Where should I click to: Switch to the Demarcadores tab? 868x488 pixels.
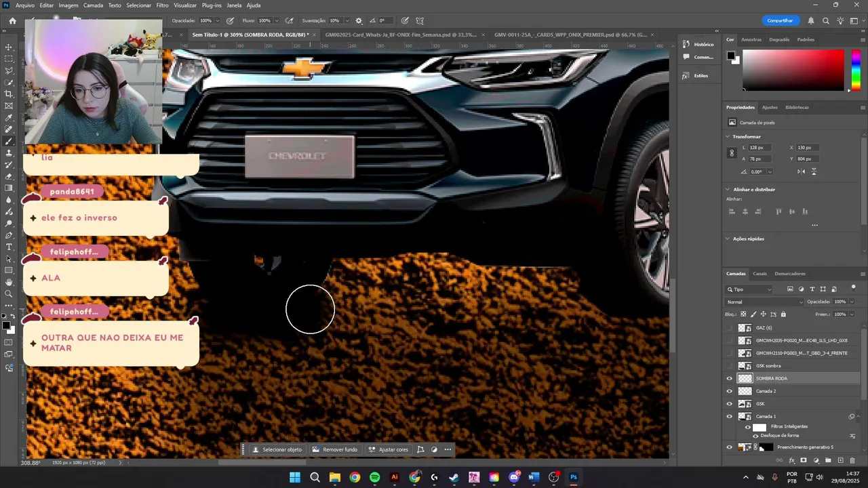pyautogui.click(x=790, y=274)
